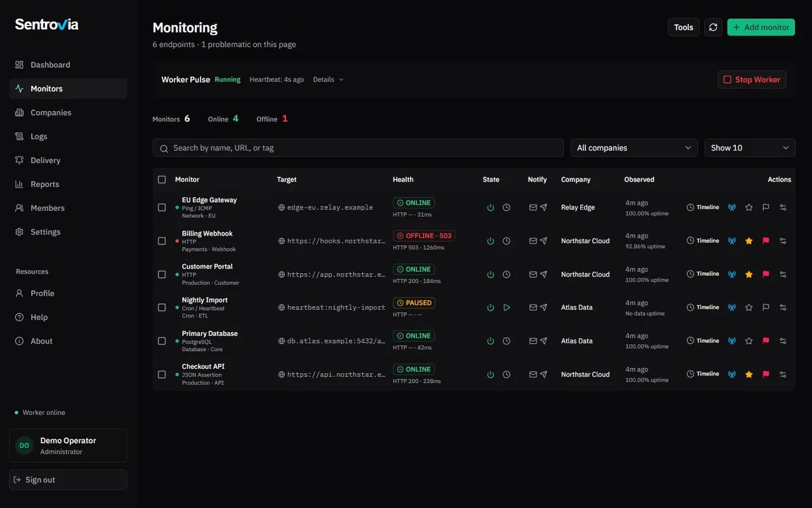Star the EU Edge Gateway monitor
Image resolution: width=812 pixels, height=508 pixels.
tap(749, 208)
